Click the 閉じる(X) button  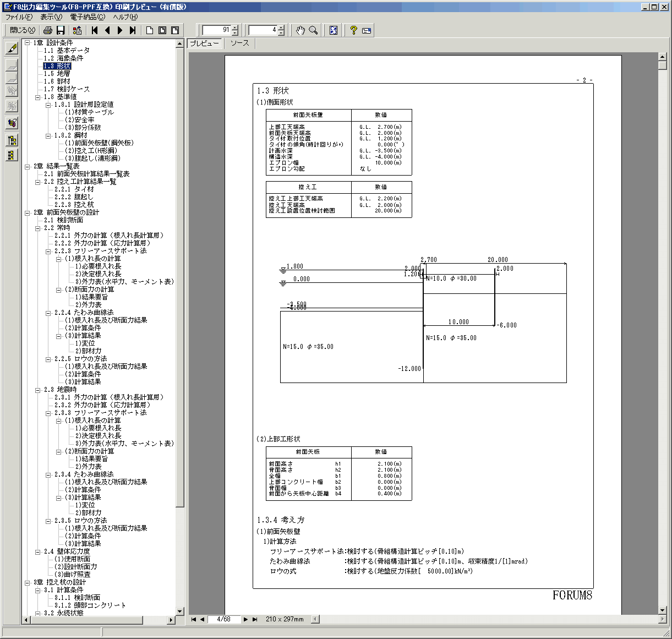23,30
